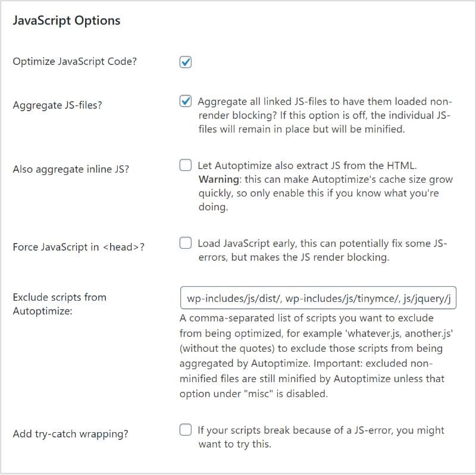
Task: Click the "Exclude scripts from Autoptimize:" label
Action: point(59,304)
